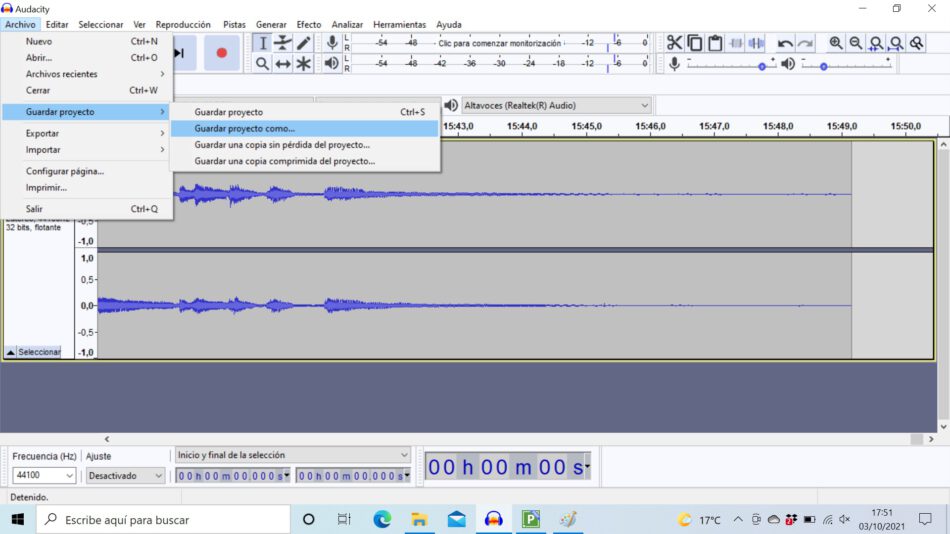
Task: Select Imprimir... menu entry
Action: [87, 188]
